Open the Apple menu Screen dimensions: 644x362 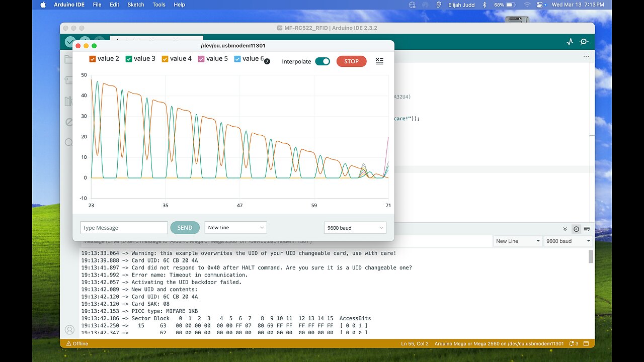pos(43,5)
